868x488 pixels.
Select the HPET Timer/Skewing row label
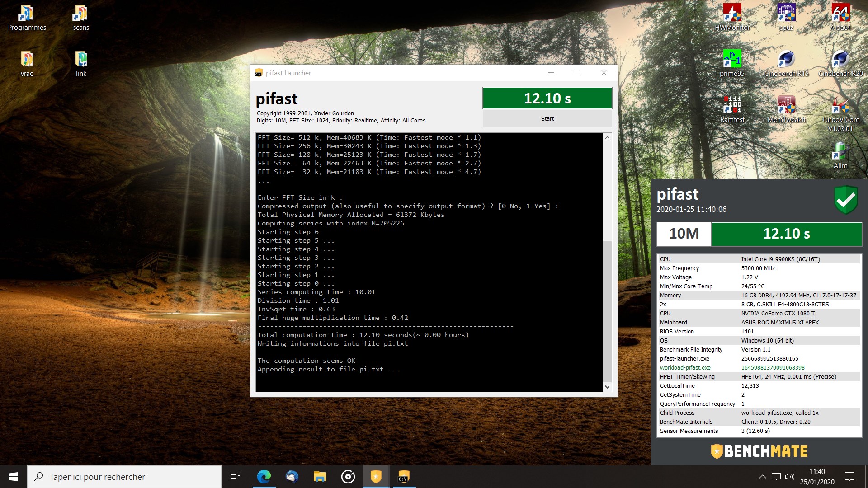[x=687, y=376]
